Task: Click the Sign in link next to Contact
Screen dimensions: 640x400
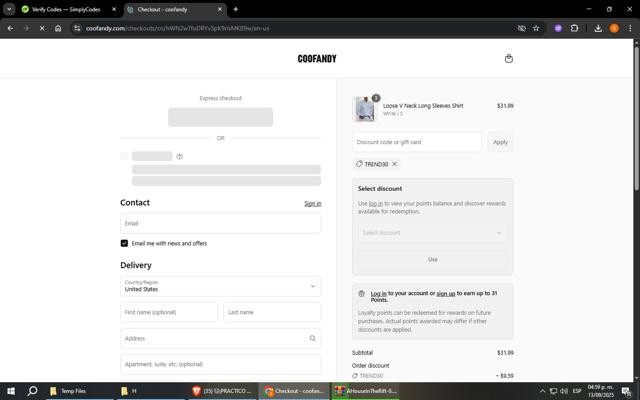Action: pos(313,203)
